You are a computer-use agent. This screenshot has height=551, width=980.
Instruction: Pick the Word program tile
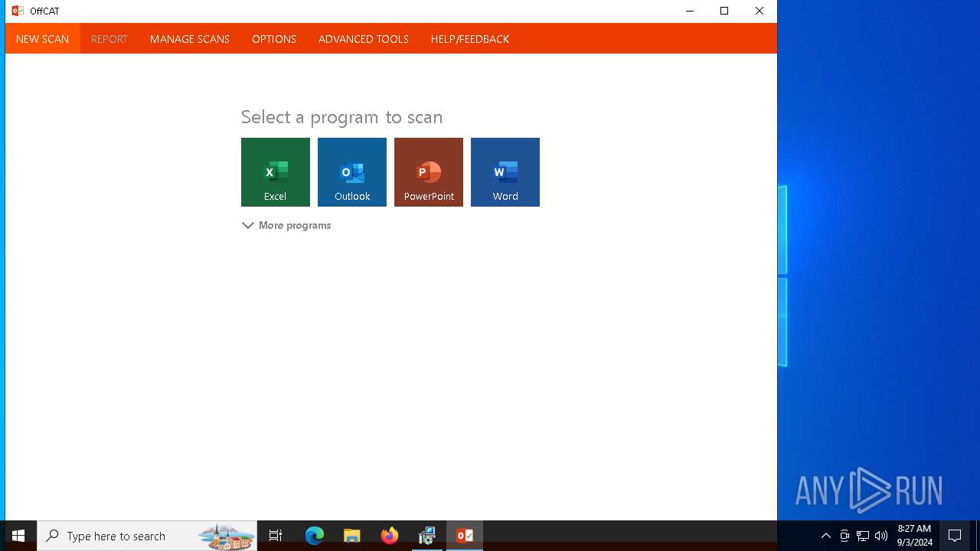tap(505, 172)
